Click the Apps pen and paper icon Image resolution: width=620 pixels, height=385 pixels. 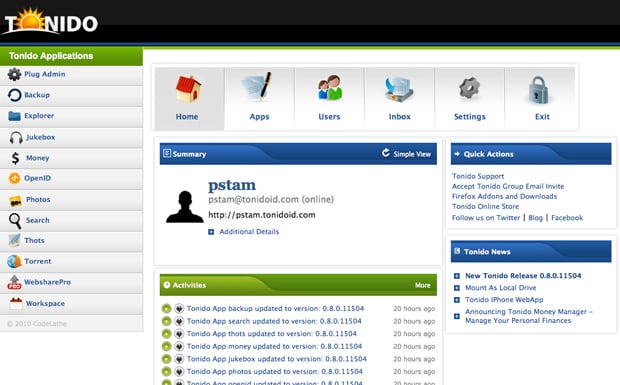(257, 87)
